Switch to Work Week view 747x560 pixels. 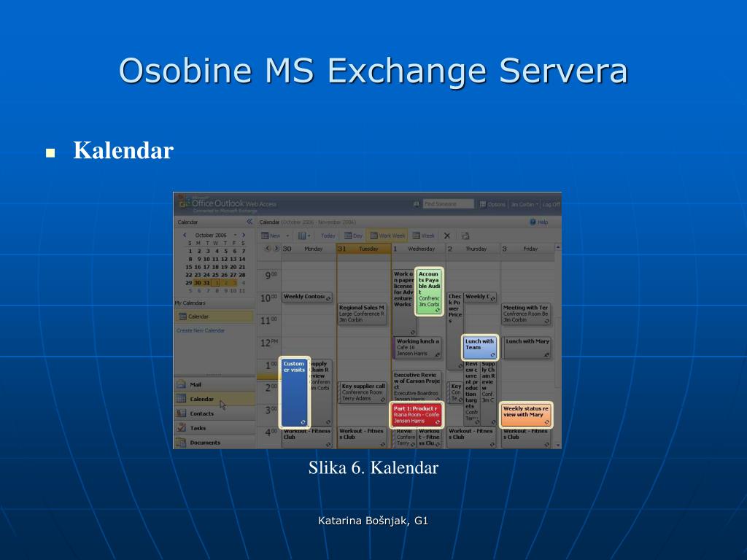(x=387, y=236)
